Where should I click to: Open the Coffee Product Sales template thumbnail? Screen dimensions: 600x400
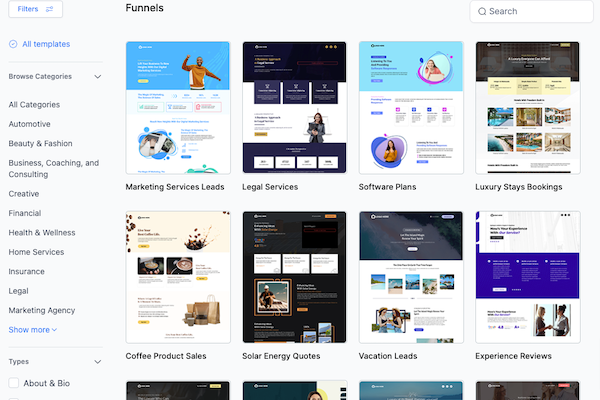pyautogui.click(x=178, y=277)
